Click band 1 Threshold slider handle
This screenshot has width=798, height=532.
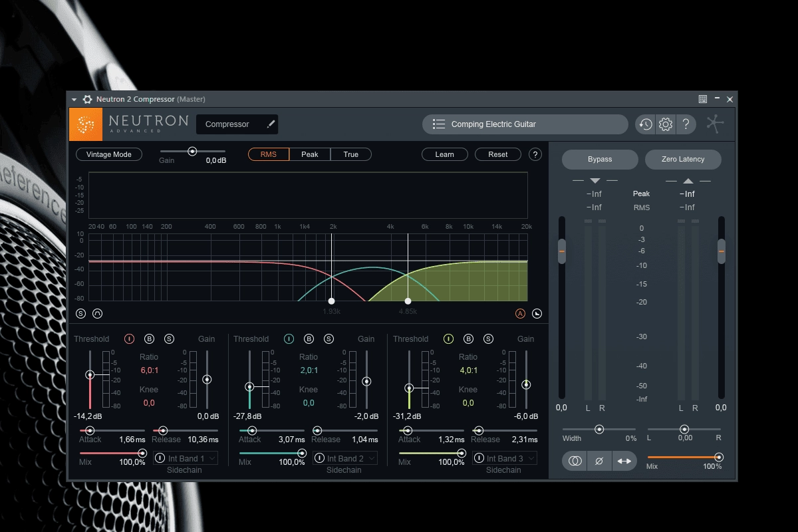coord(90,375)
